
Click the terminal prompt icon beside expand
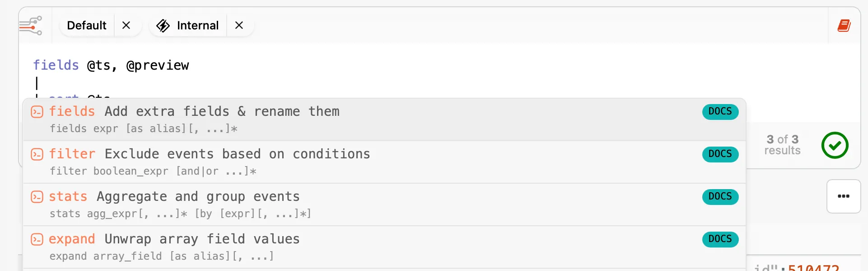[37, 239]
